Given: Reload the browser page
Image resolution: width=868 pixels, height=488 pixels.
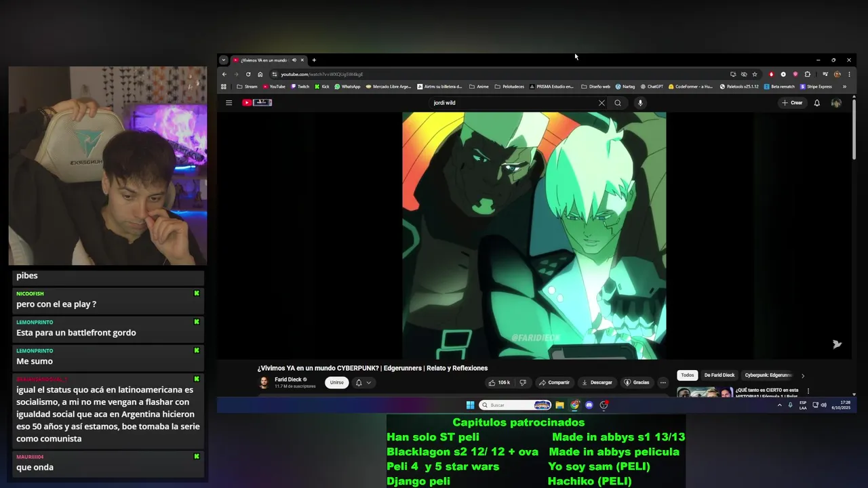Looking at the screenshot, I should (248, 75).
